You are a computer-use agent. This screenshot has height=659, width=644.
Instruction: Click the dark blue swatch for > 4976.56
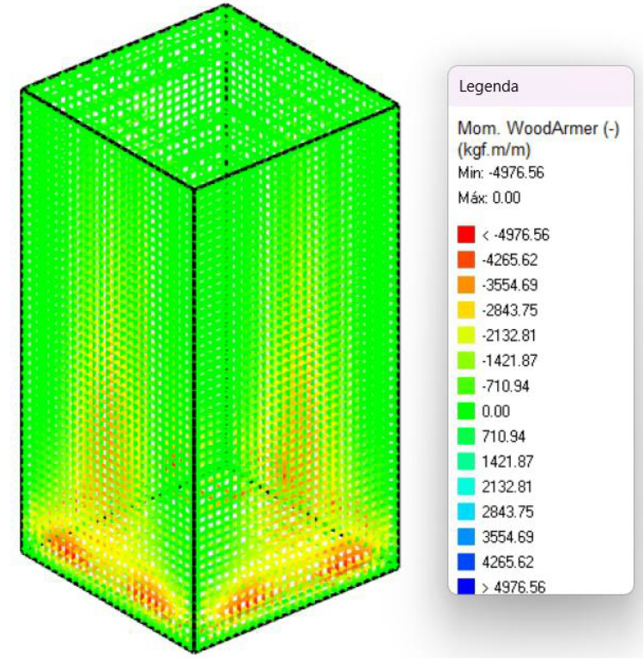(x=466, y=586)
